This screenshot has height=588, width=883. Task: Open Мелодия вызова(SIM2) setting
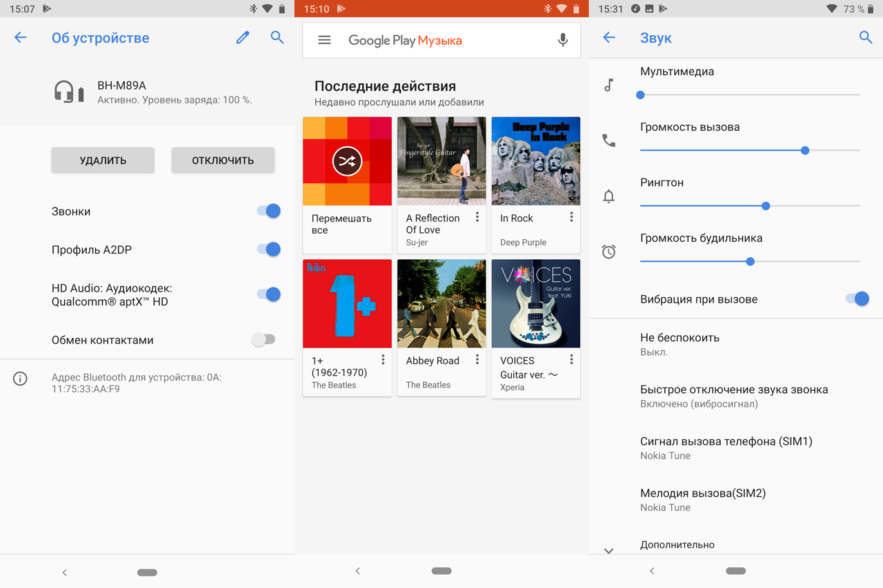[735, 500]
